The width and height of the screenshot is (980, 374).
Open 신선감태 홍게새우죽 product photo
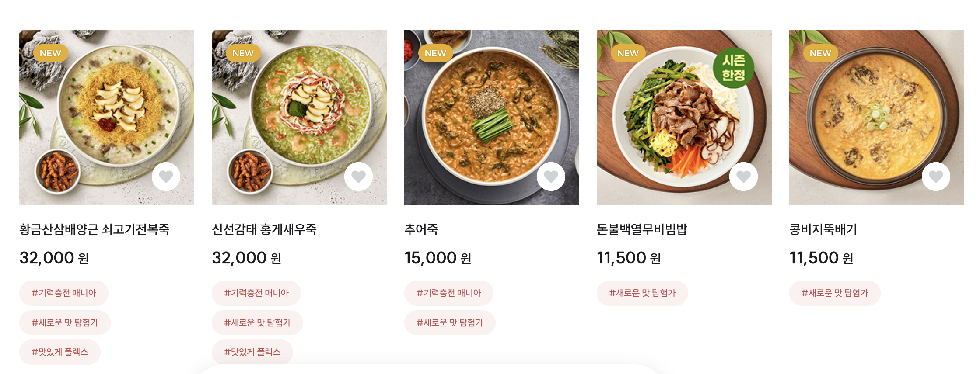point(299,117)
